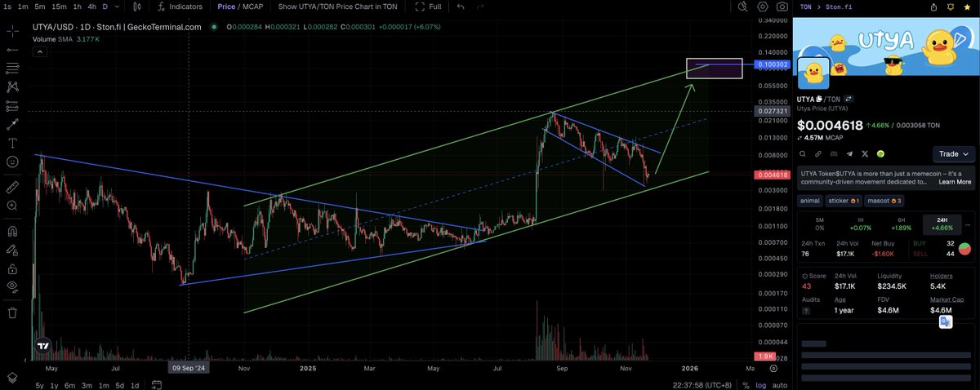Open the candlestick chart style selector
This screenshot has width=980, height=390.
(x=136, y=7)
